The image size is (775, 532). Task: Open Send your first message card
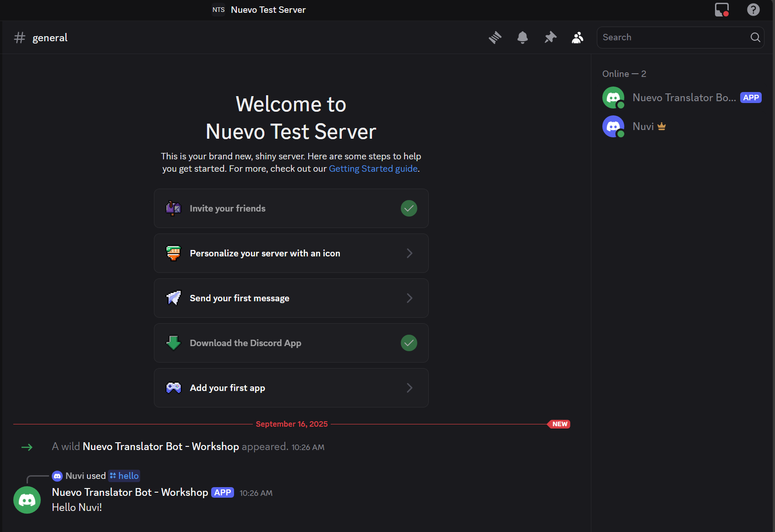[291, 298]
